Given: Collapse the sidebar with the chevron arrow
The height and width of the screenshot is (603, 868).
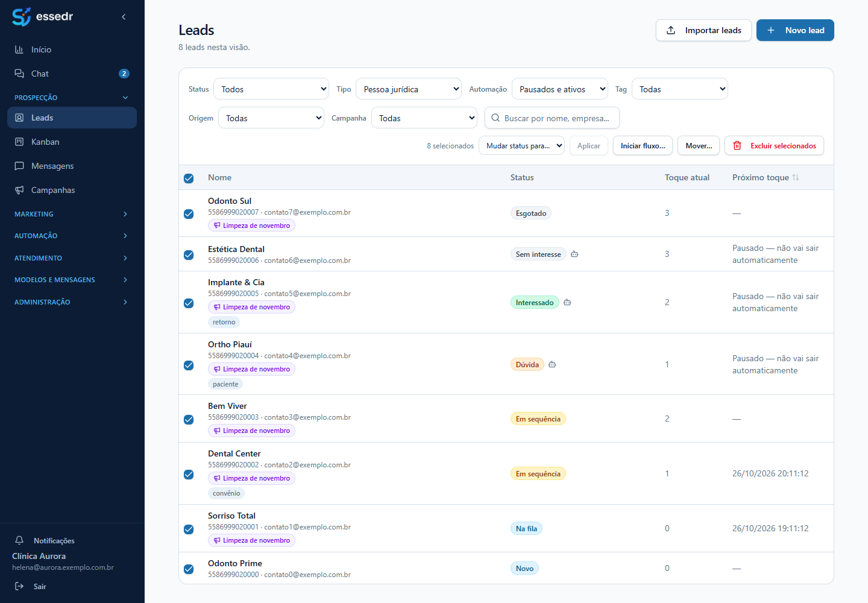Looking at the screenshot, I should click(124, 17).
